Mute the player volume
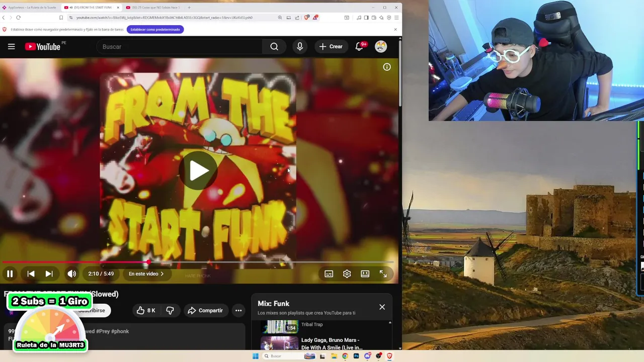Screen dimensions: 644x362 click(72, 274)
